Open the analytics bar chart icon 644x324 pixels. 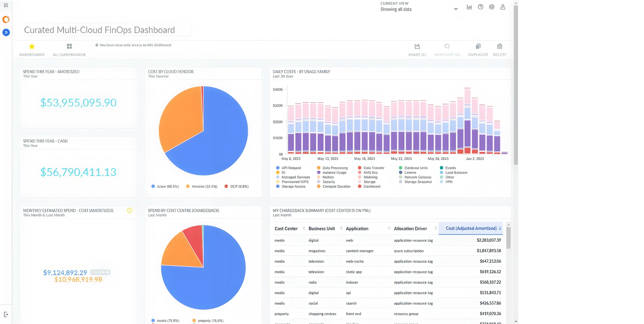(x=469, y=7)
